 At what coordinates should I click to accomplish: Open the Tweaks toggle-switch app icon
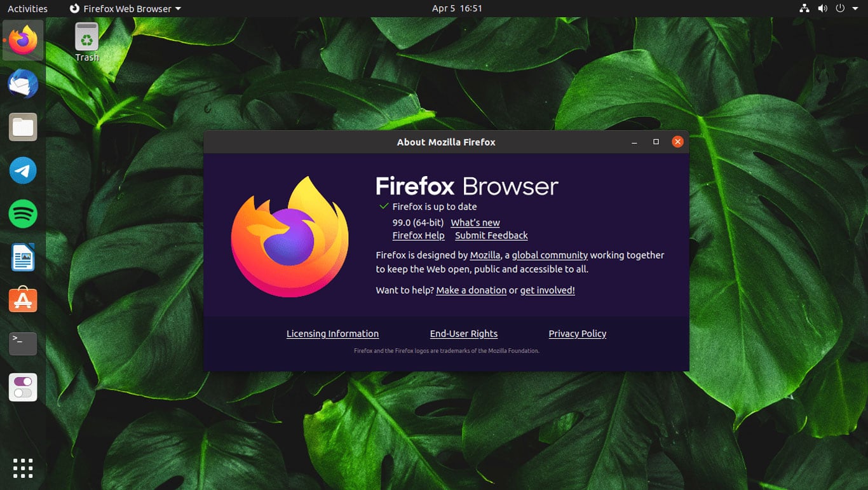23,387
